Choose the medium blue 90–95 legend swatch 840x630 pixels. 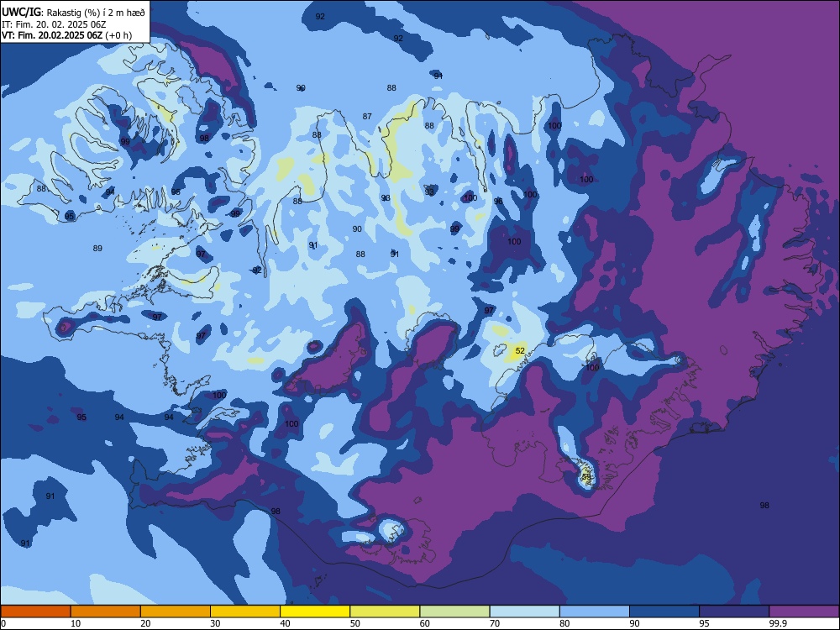[x=664, y=612]
